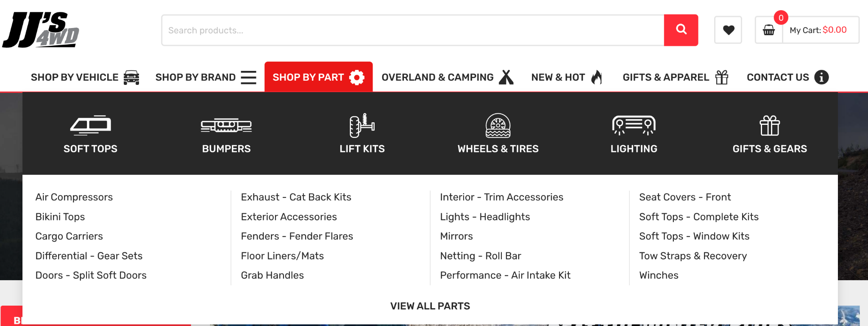
Task: Select the Lighting category icon
Action: 634,126
